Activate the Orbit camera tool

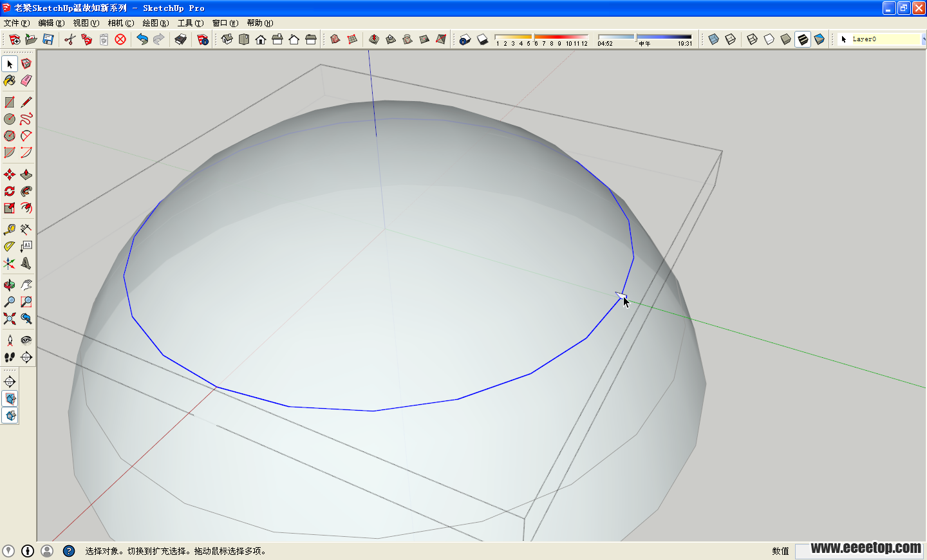tap(10, 285)
